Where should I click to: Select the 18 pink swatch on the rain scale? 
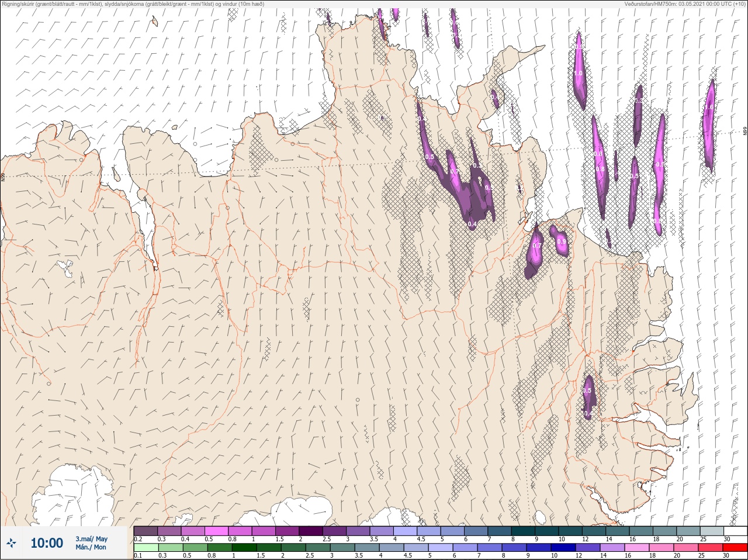(662, 548)
